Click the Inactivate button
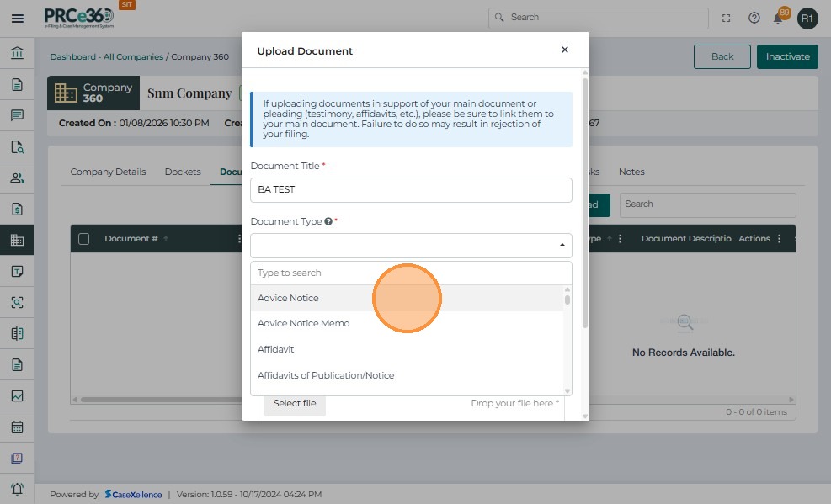Screen dimensions: 831x504 click(787, 56)
